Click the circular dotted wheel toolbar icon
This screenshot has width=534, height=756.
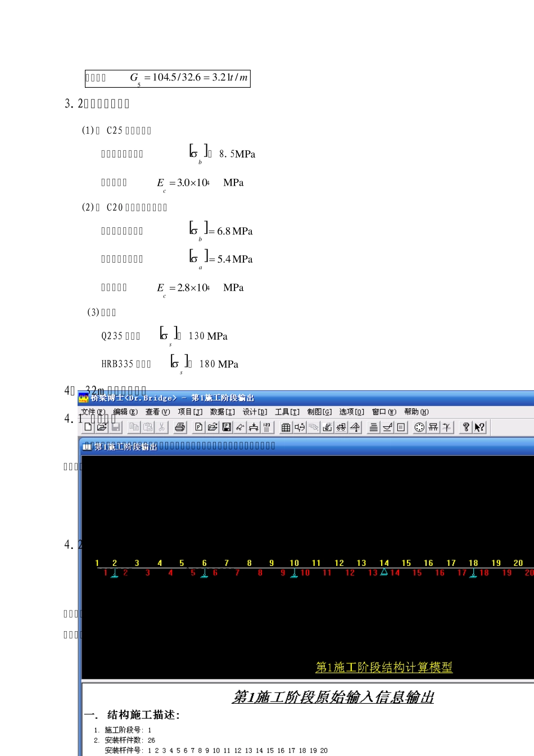point(419,427)
